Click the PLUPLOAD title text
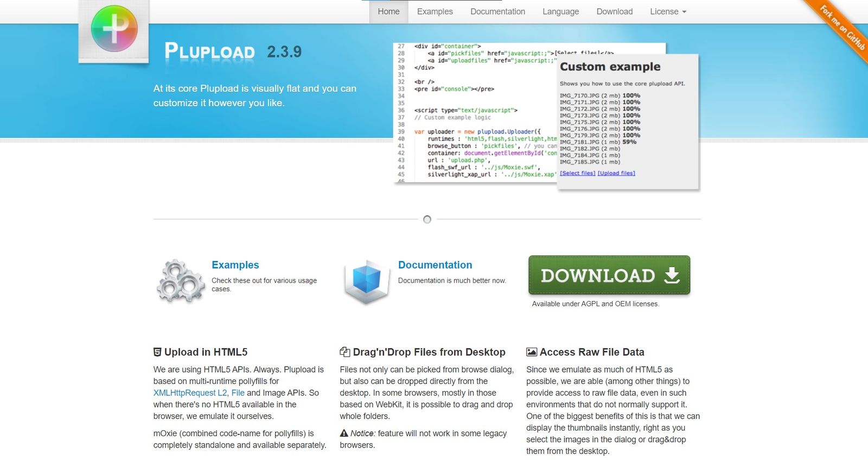Viewport: 868px width, 473px height. coord(210,52)
